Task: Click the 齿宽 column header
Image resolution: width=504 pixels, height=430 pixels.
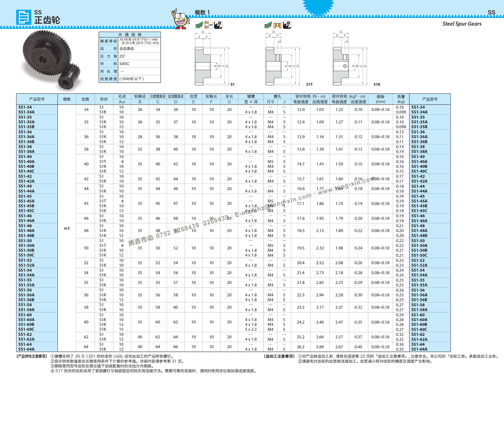Action: [x=194, y=97]
